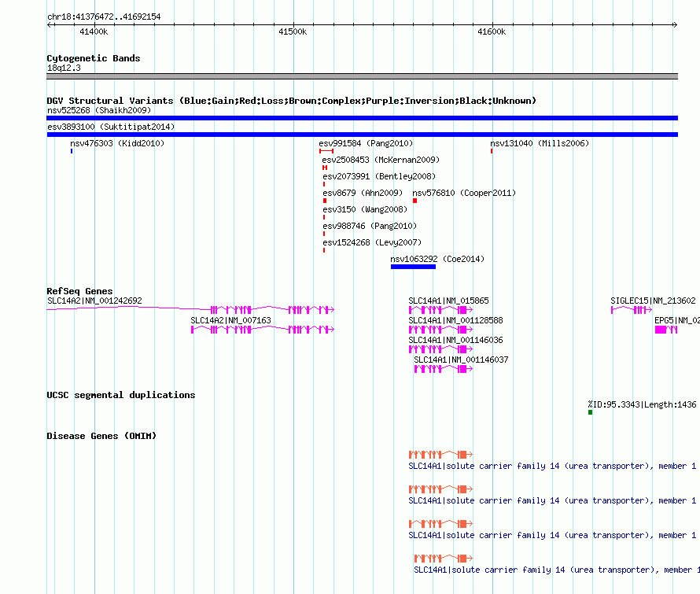
Task: Click nsv1063292 (Coe2014) blue gain bar
Action: 414,267
